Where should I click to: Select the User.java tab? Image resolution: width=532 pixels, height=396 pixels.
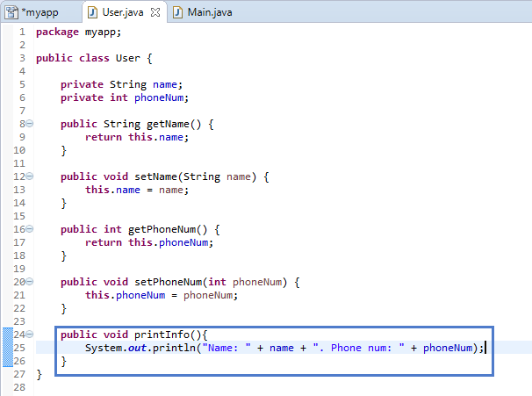122,12
